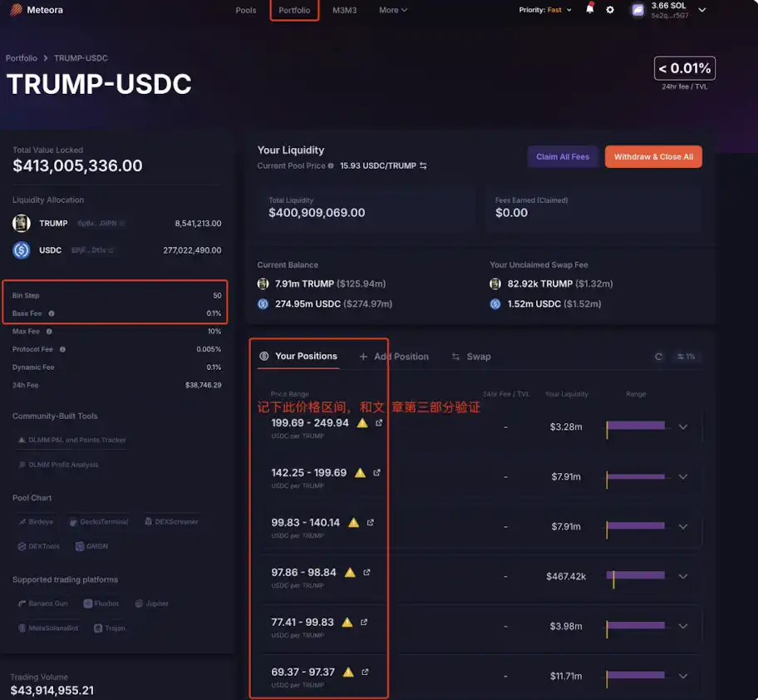The width and height of the screenshot is (758, 700).
Task: Click Portfolio breadcrumb link
Action: click(22, 58)
